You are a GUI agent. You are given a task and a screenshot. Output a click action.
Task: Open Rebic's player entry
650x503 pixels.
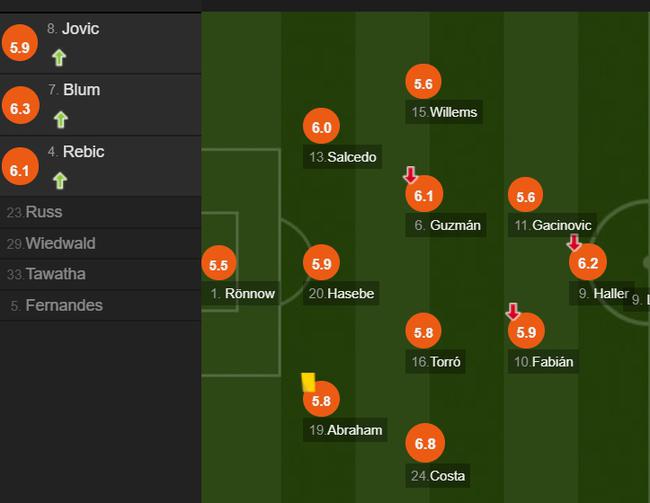(x=83, y=152)
